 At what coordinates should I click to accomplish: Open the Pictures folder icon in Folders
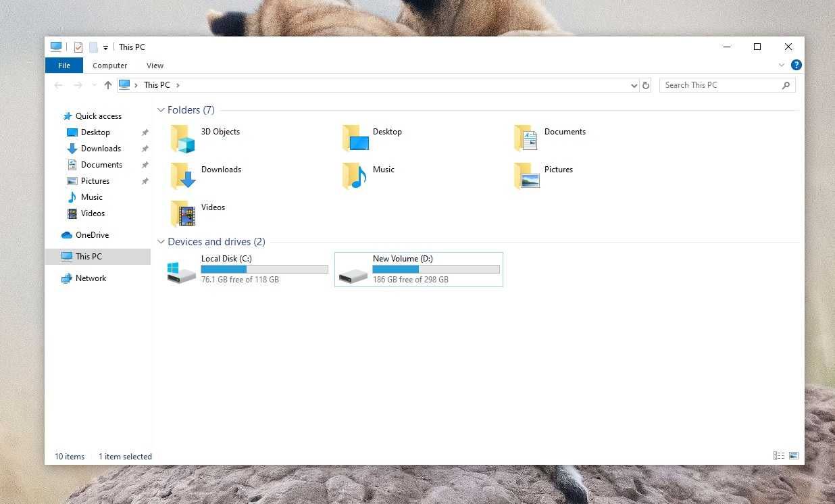point(527,176)
